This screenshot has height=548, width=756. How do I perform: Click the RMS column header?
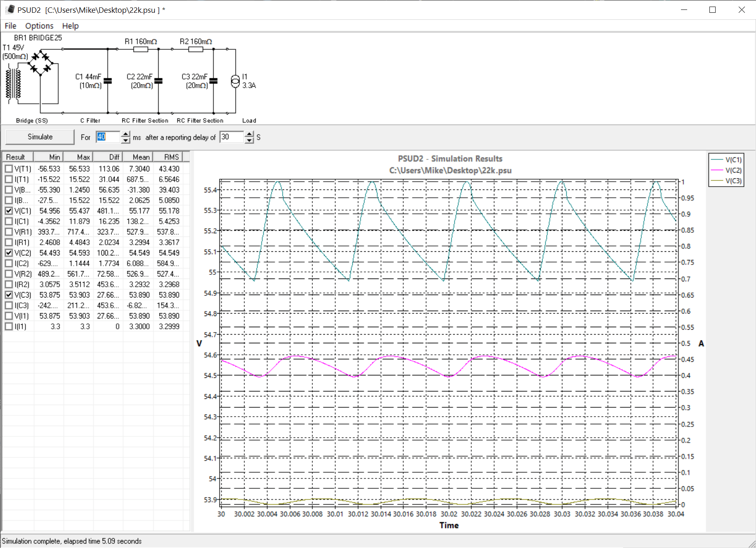[168, 157]
